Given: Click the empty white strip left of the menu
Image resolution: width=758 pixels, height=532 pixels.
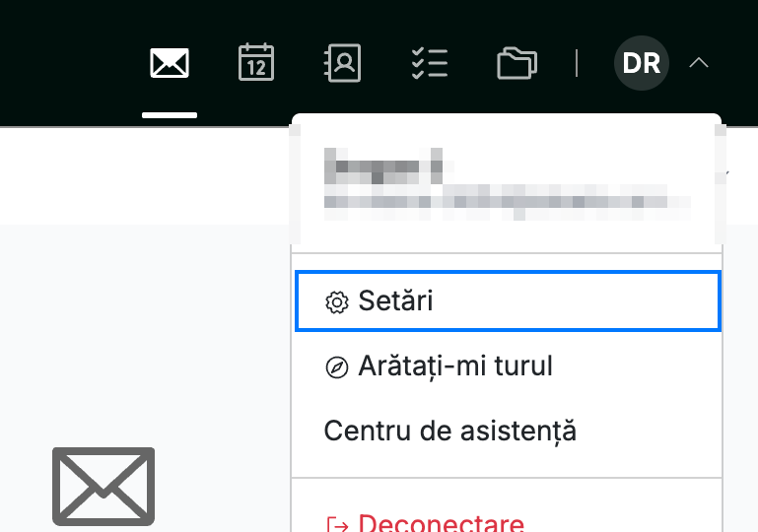Looking at the screenshot, I should pos(145,176).
